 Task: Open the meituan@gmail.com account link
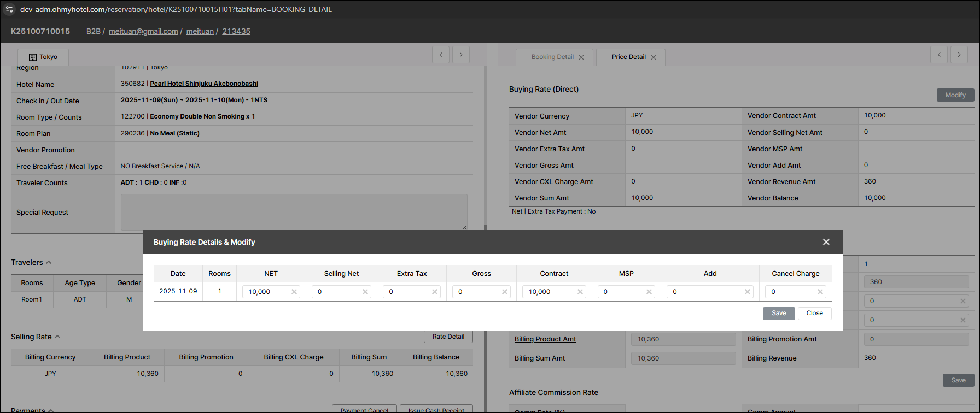click(143, 31)
